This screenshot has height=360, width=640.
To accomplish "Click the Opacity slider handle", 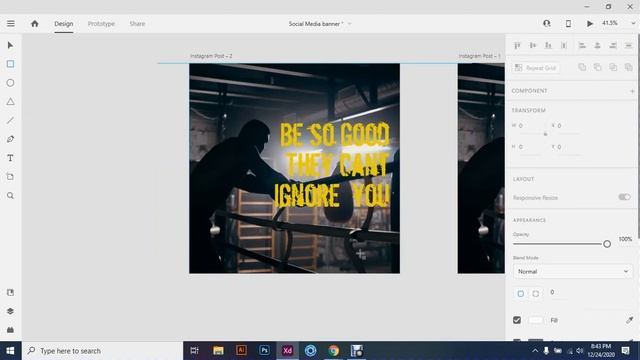I will tap(607, 244).
